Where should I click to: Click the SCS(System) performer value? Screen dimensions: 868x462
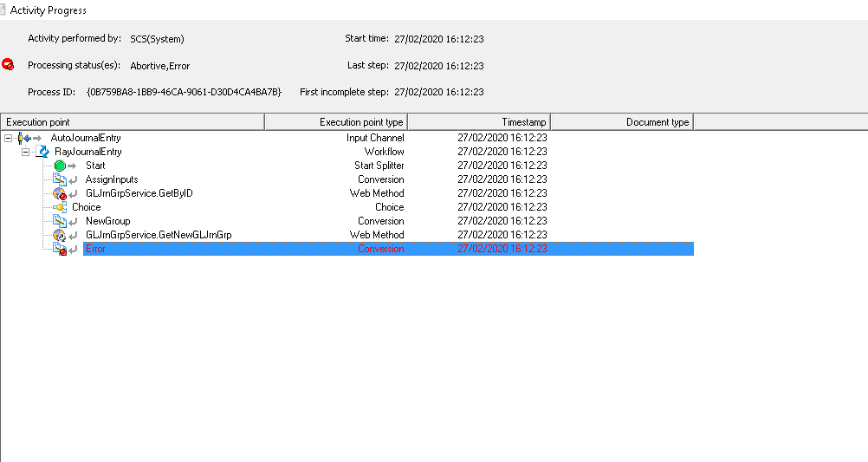point(157,39)
